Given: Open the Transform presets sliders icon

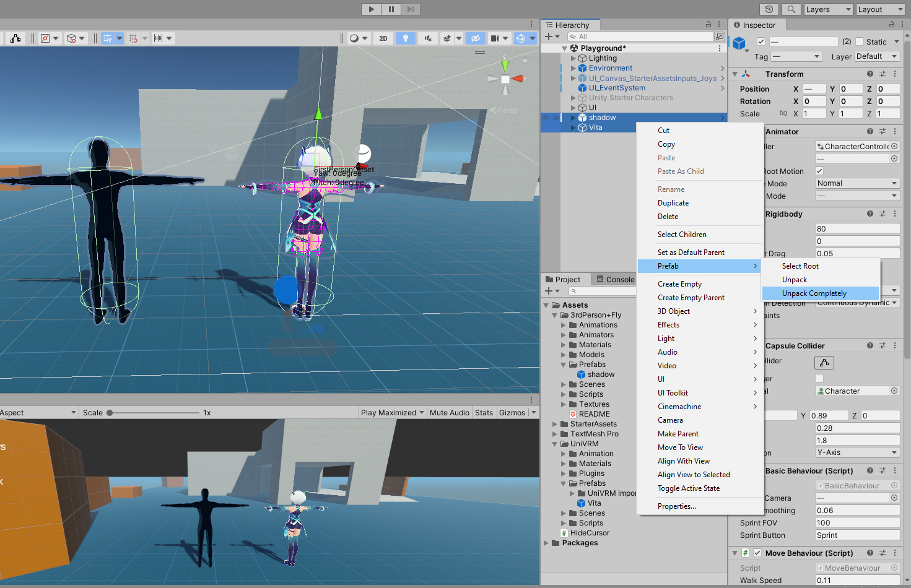Looking at the screenshot, I should 883,74.
